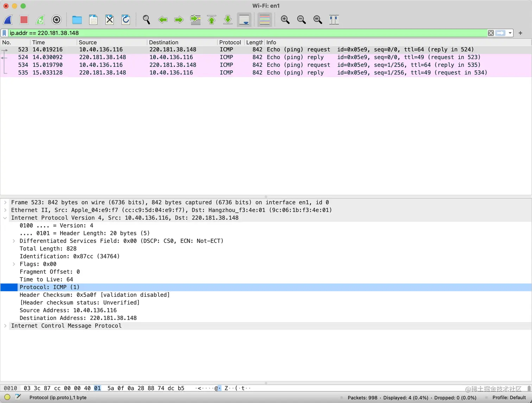This screenshot has height=403, width=532.
Task: Collapse the Internet Protocol Version 4 node
Action: (5, 218)
